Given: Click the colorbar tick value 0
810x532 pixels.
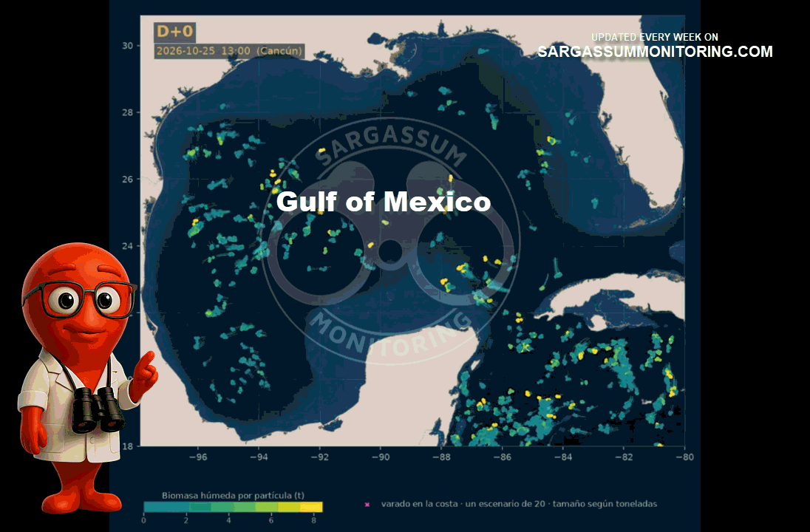Looking at the screenshot, I should [x=143, y=520].
